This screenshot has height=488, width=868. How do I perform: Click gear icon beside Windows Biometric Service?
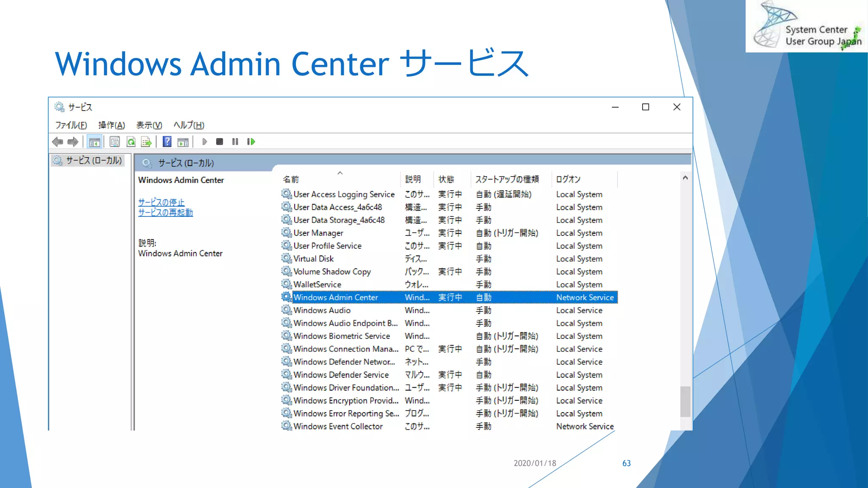click(287, 335)
